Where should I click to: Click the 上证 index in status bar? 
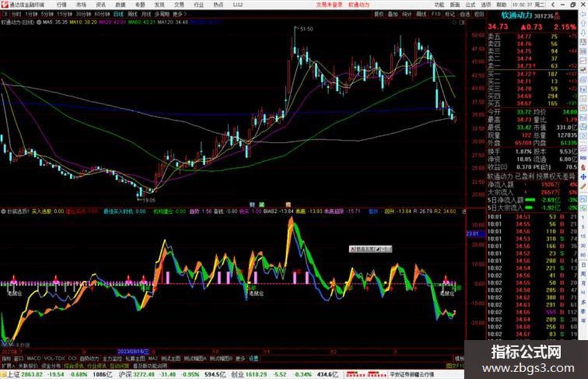pos(13,375)
